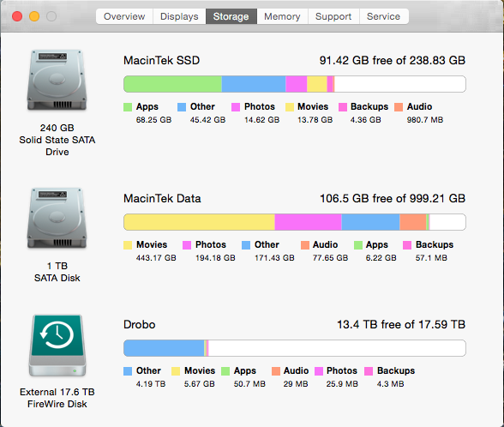Click the Other swatch under MacinTek Data
Image resolution: width=504 pixels, height=427 pixels.
click(x=246, y=245)
